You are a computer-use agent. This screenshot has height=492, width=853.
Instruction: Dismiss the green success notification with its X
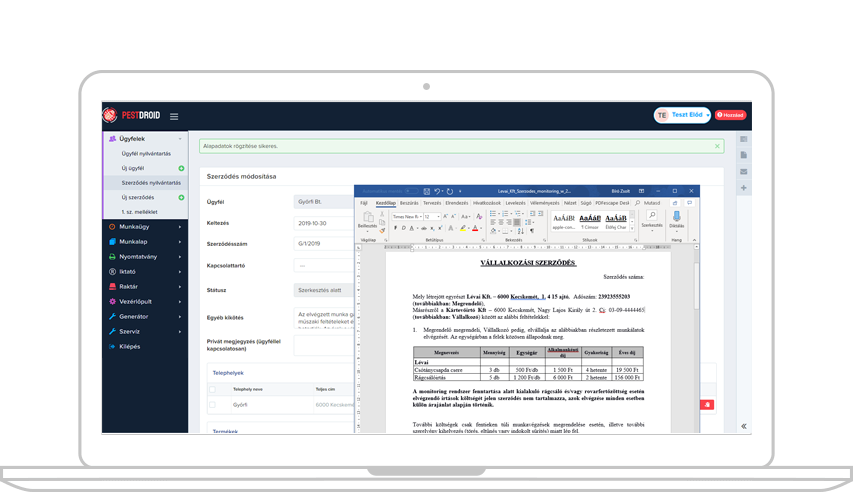point(716,146)
